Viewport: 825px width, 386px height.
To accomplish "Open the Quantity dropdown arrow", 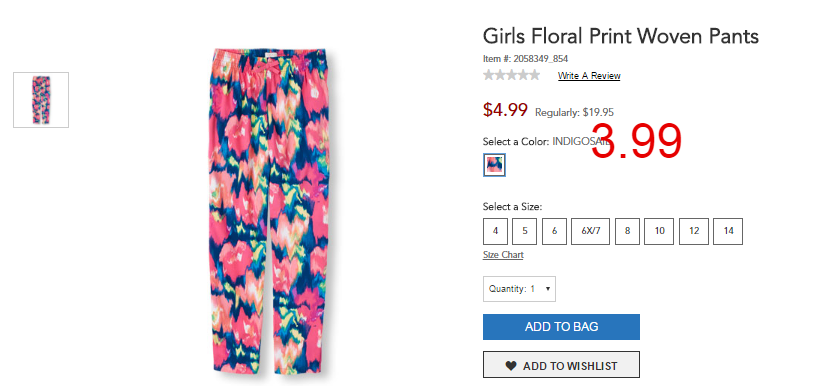I will pos(548,289).
